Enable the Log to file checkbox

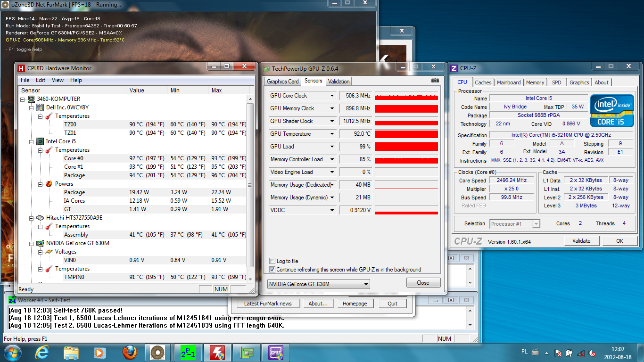272,261
